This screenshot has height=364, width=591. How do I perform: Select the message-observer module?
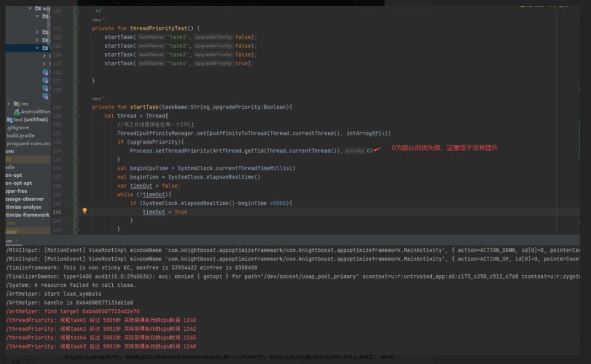pos(24,199)
